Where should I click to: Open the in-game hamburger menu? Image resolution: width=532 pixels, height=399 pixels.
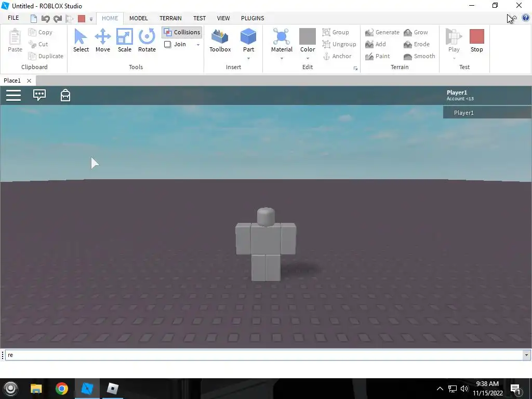pyautogui.click(x=14, y=96)
